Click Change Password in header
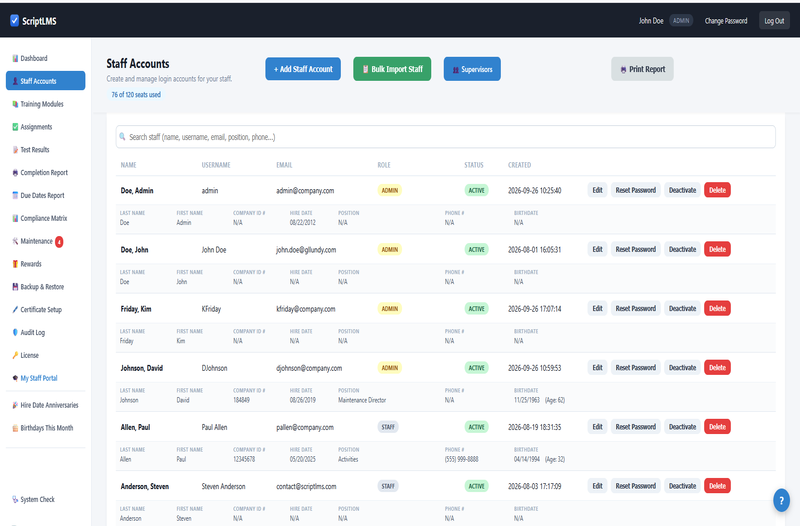800x526 pixels. click(x=726, y=20)
